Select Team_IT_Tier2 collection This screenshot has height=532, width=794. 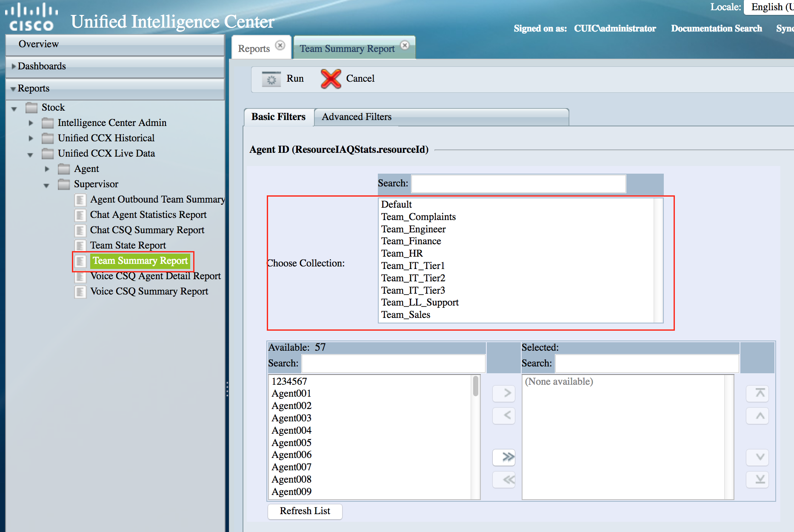pyautogui.click(x=413, y=278)
